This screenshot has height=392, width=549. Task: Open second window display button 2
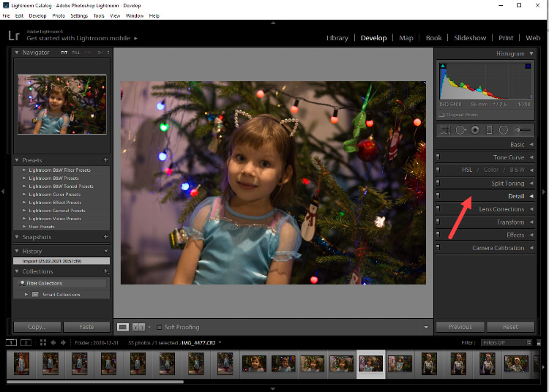coord(26,343)
